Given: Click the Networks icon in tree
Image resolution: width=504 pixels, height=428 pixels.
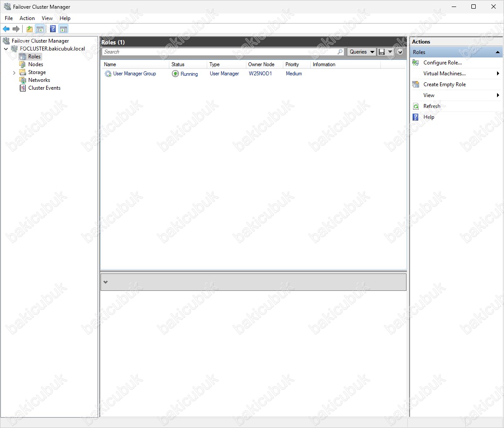Looking at the screenshot, I should point(23,80).
